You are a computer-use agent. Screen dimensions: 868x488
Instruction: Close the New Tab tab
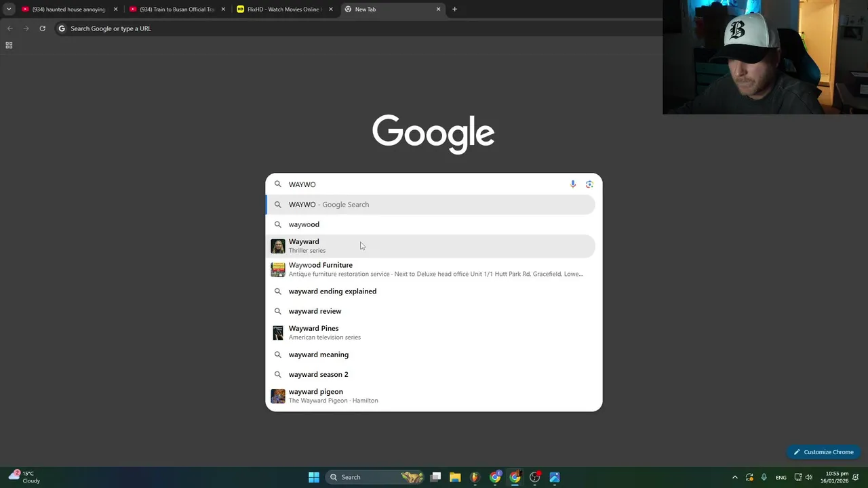[x=438, y=9]
